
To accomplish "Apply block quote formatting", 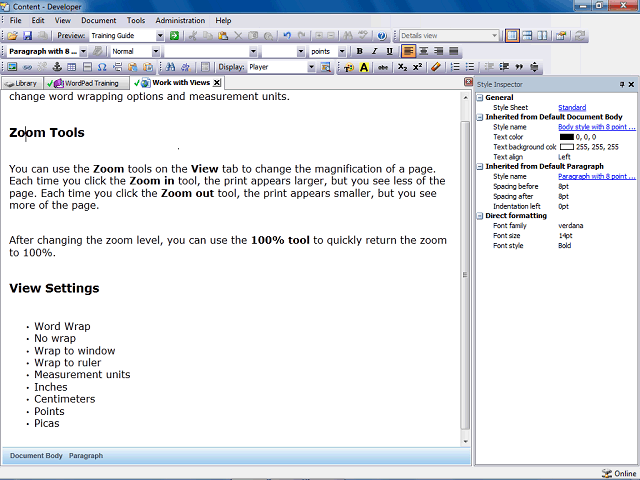I will click(x=519, y=67).
